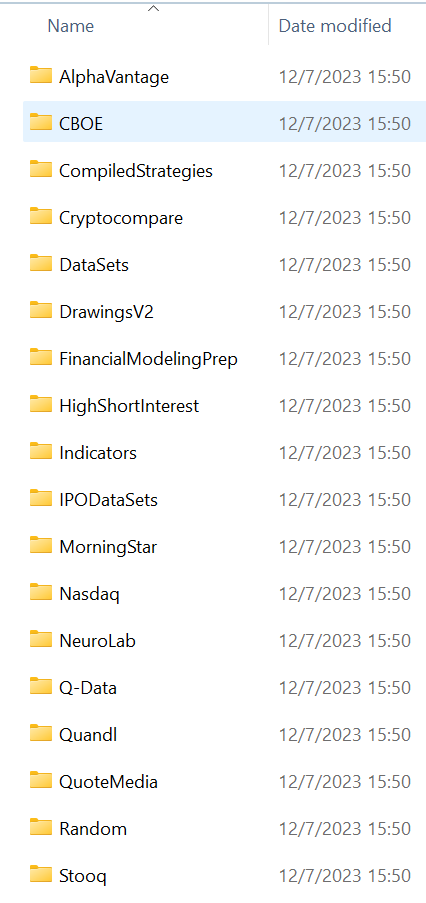Select the Stooq folder's date modified cell
Screen dimensions: 426x903
(x=345, y=876)
